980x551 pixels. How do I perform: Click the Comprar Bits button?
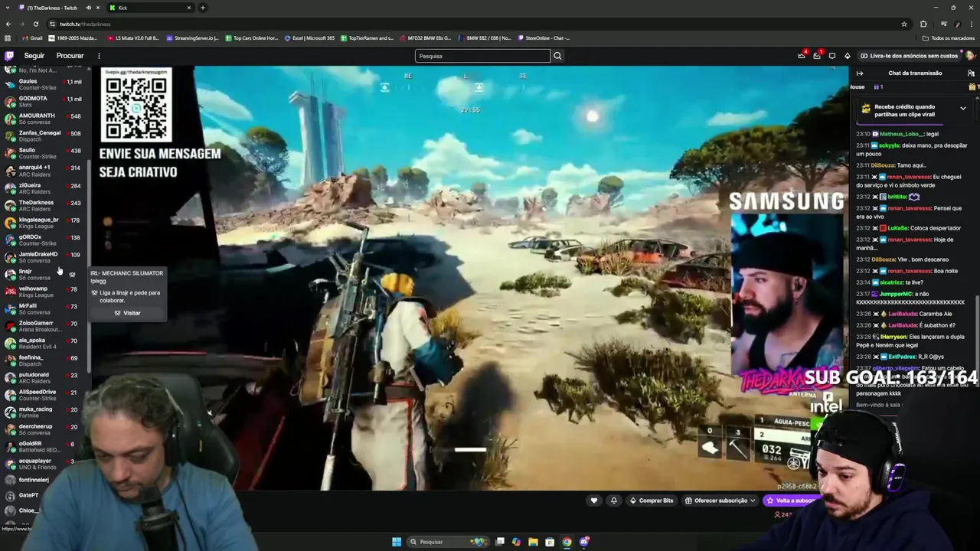[652, 500]
